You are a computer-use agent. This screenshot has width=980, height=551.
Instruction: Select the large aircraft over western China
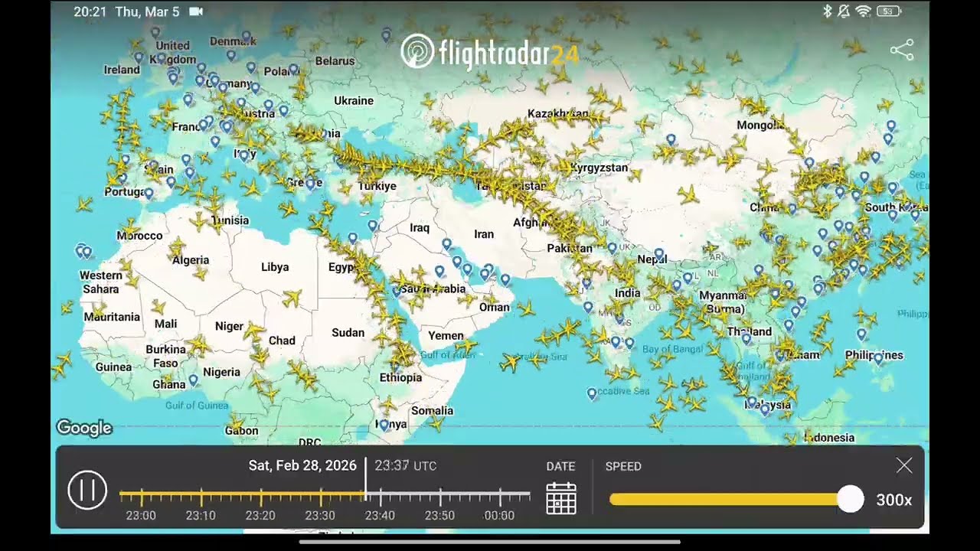coord(688,194)
